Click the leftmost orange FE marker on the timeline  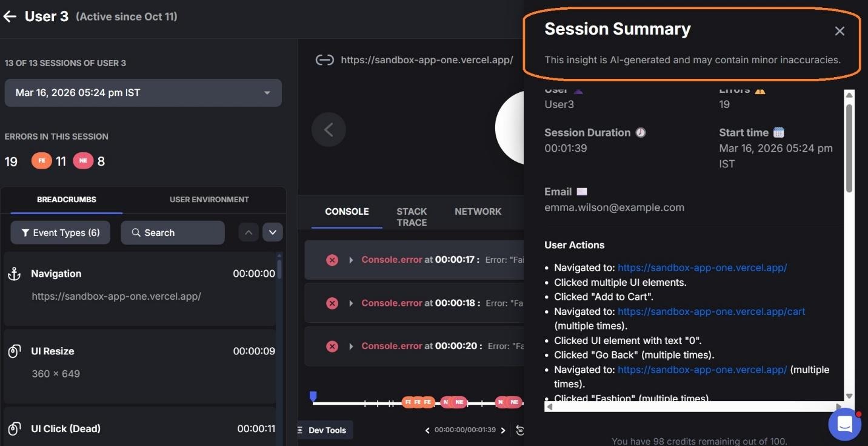pos(408,402)
